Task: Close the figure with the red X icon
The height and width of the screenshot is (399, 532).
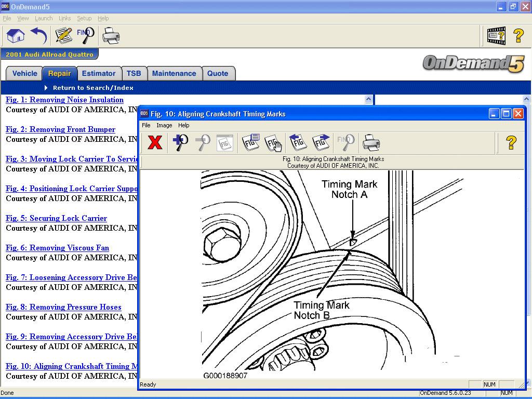Action: [x=155, y=142]
